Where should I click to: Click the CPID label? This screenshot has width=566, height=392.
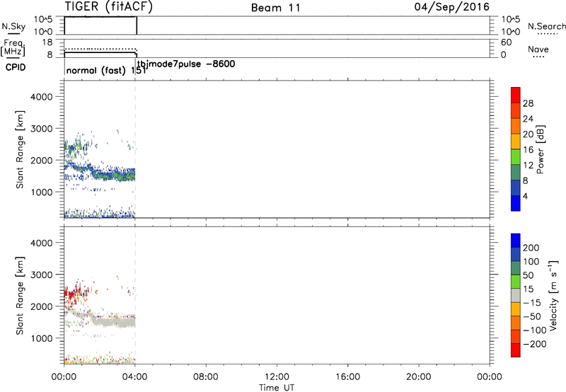pyautogui.click(x=16, y=67)
